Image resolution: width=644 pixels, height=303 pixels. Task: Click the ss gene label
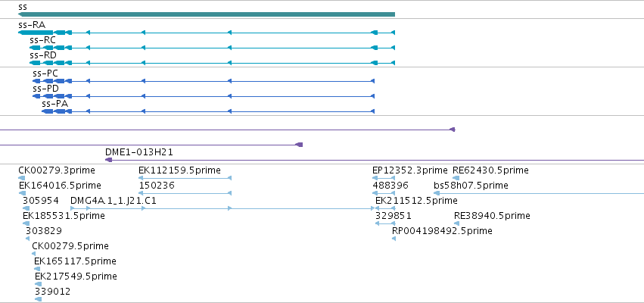click(x=23, y=7)
